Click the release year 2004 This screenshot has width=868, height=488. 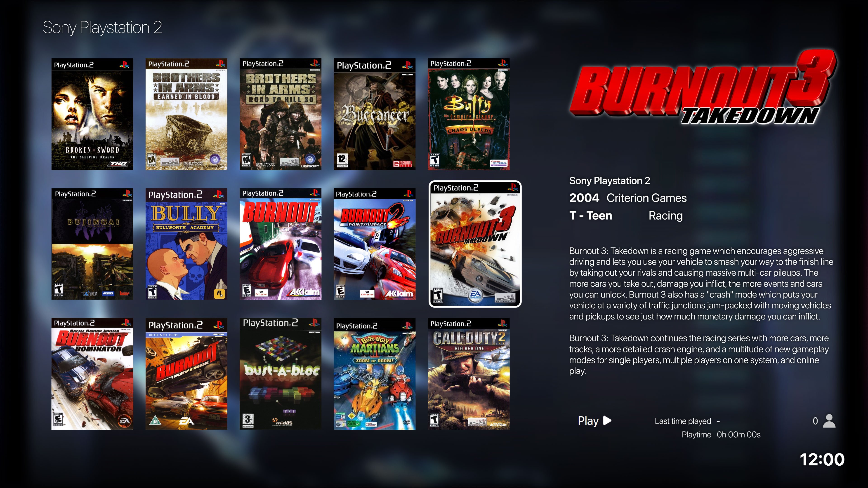point(584,198)
